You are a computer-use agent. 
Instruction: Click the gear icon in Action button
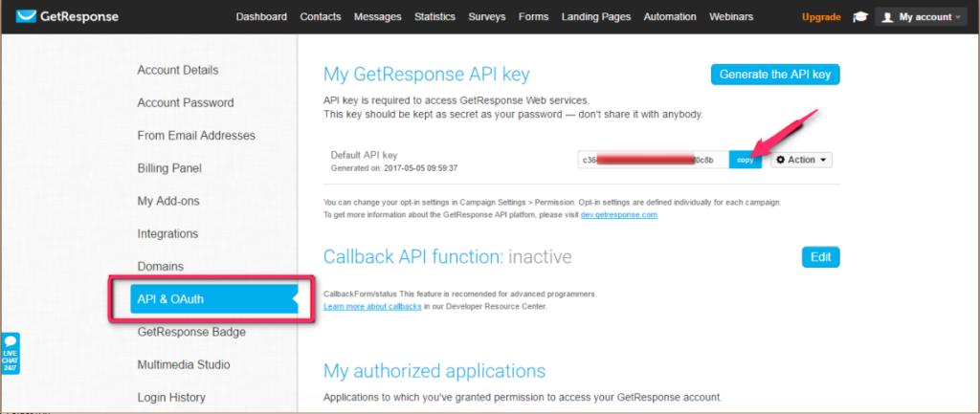(x=780, y=160)
